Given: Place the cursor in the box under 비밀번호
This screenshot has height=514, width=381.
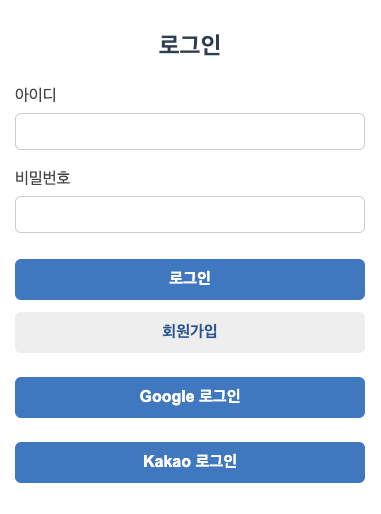Looking at the screenshot, I should pyautogui.click(x=190, y=214).
